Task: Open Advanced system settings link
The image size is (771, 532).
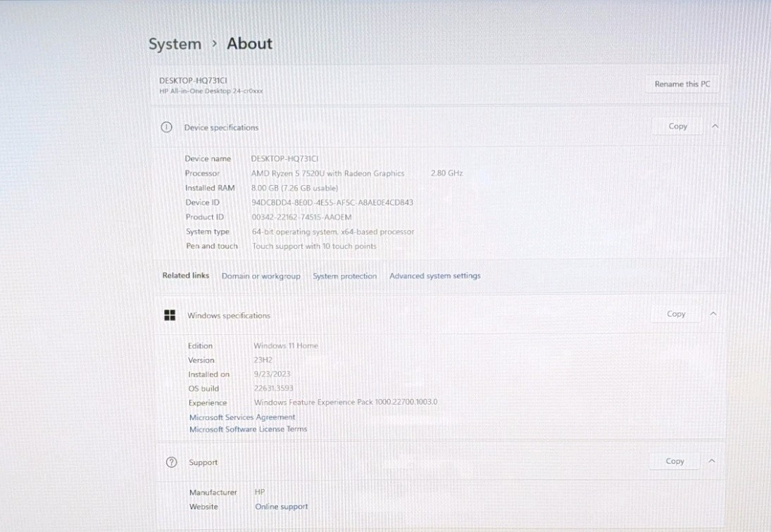Action: [434, 276]
